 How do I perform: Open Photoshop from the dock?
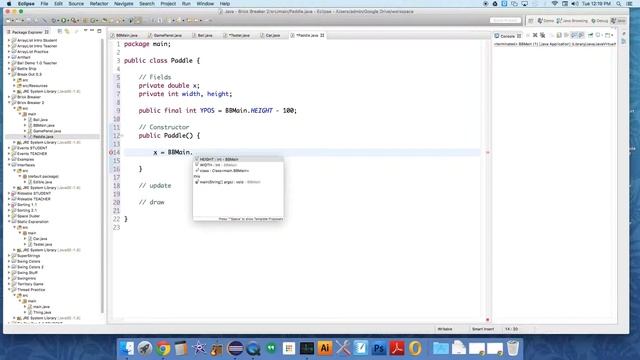point(379,348)
